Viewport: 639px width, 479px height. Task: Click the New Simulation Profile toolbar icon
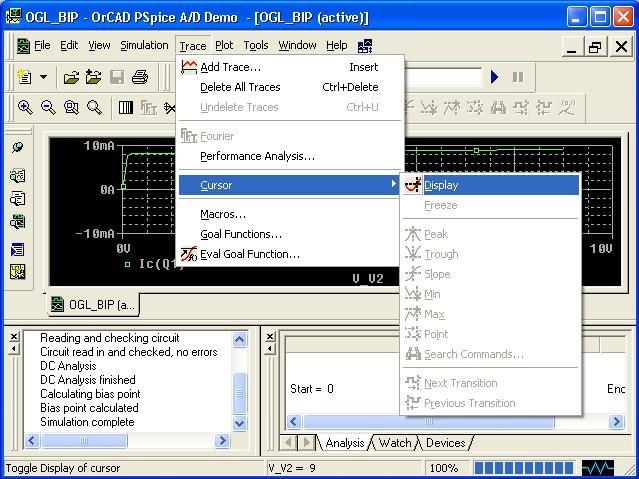24,77
